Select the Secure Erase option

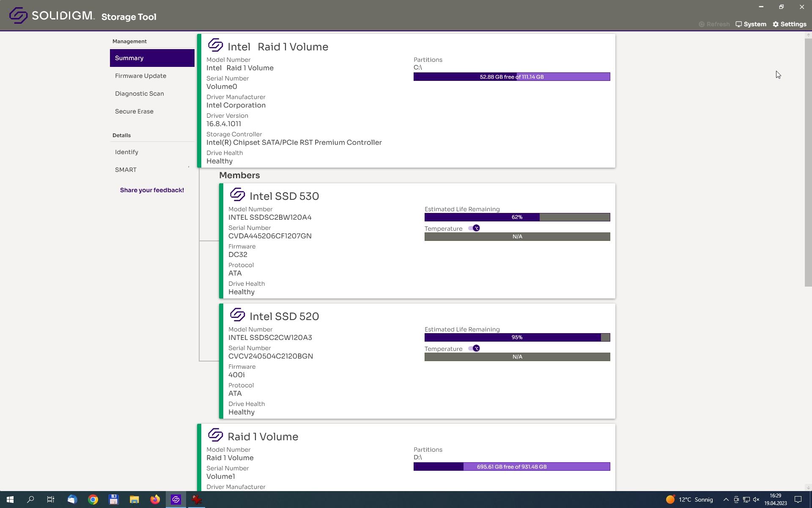[133, 111]
